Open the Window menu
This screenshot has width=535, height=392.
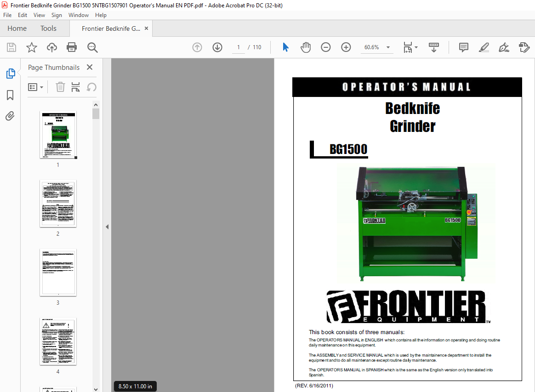[x=79, y=15]
